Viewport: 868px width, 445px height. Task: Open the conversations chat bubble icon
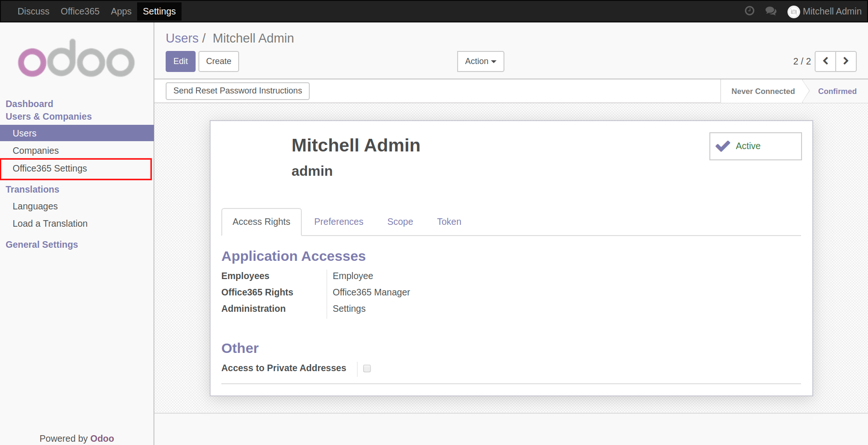771,11
